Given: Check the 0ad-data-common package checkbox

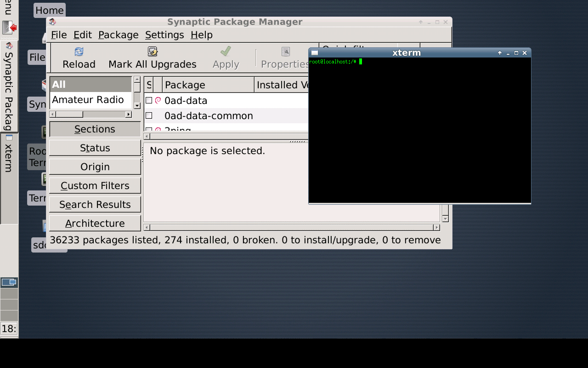Looking at the screenshot, I should 148,115.
